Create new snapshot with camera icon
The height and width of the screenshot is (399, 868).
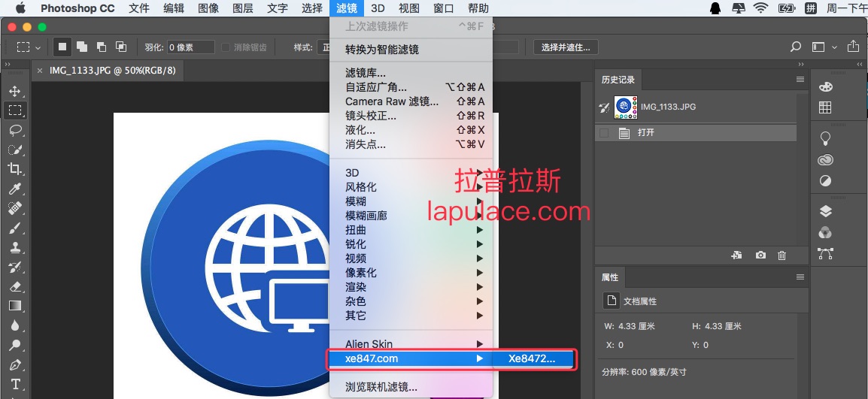pyautogui.click(x=760, y=255)
